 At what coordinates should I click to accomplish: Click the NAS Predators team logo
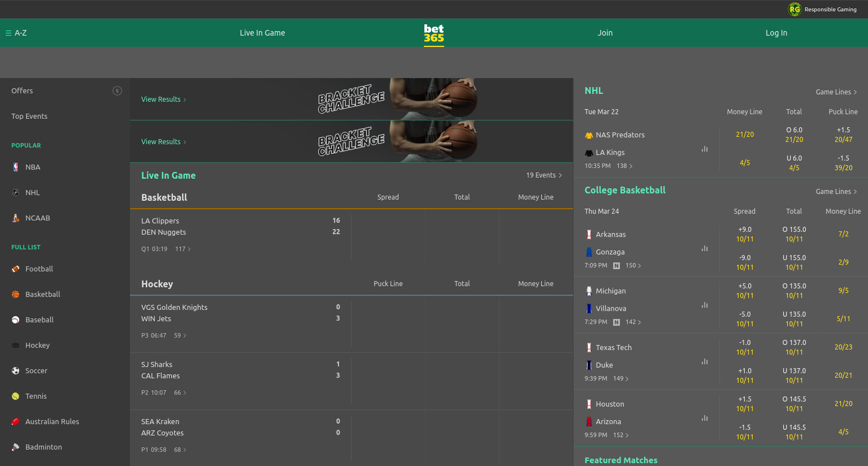[x=589, y=135]
